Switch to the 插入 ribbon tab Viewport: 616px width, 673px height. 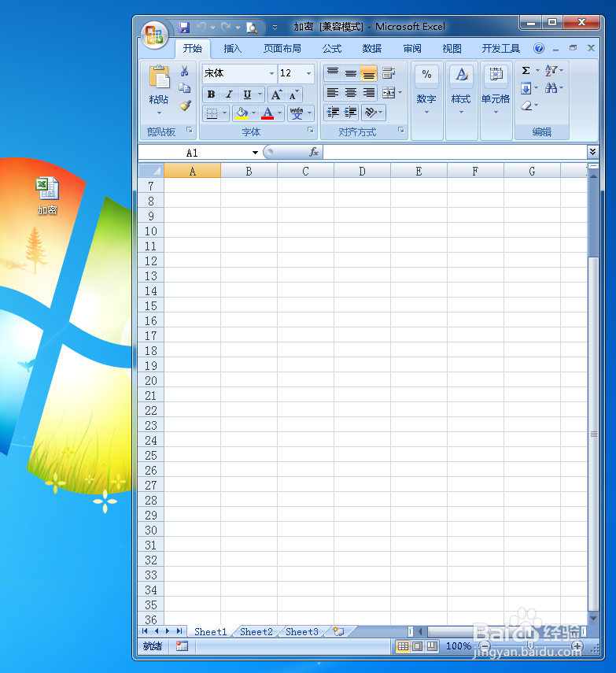click(x=233, y=49)
